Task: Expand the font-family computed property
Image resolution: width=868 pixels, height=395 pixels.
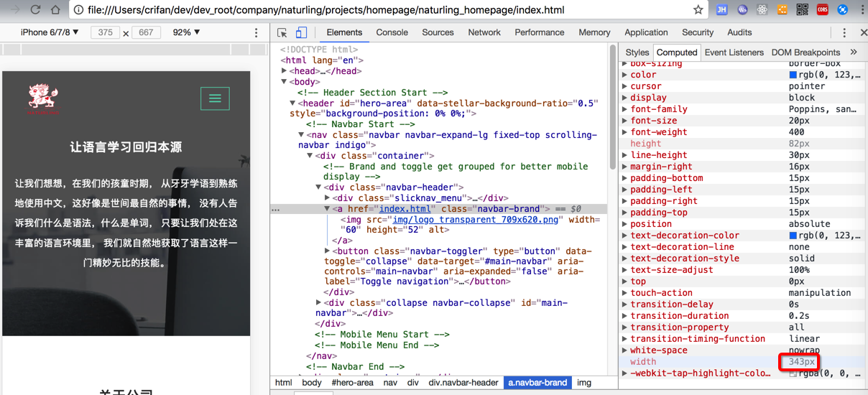Action: tap(624, 109)
